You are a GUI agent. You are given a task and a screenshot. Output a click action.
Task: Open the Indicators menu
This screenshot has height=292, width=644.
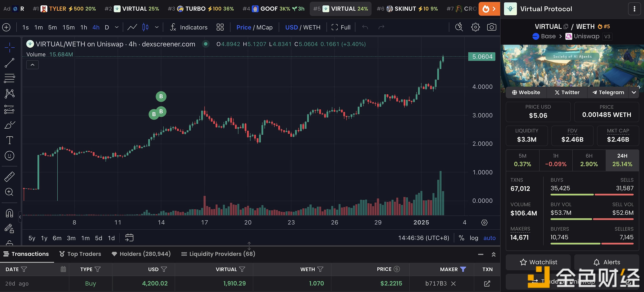189,27
